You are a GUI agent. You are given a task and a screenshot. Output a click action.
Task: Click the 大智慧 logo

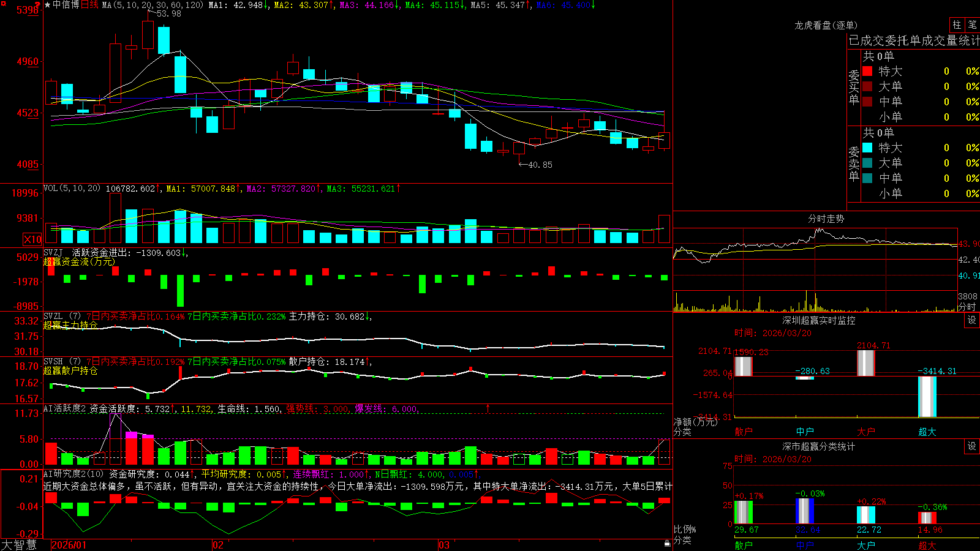19,544
